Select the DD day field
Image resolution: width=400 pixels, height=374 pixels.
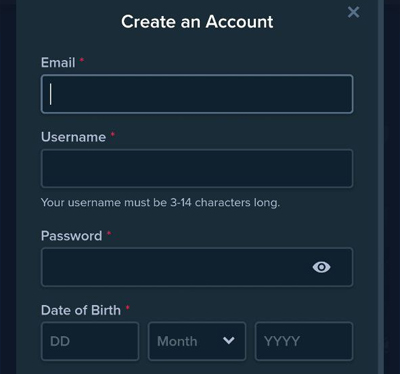(x=90, y=341)
